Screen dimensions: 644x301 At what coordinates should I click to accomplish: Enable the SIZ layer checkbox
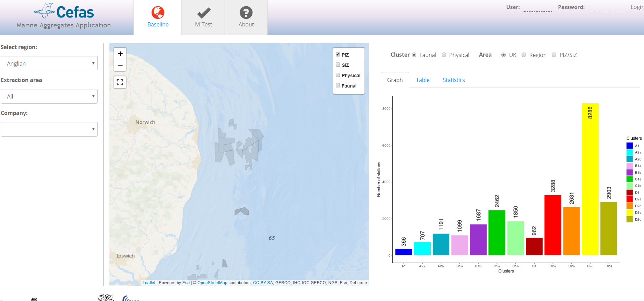click(338, 65)
